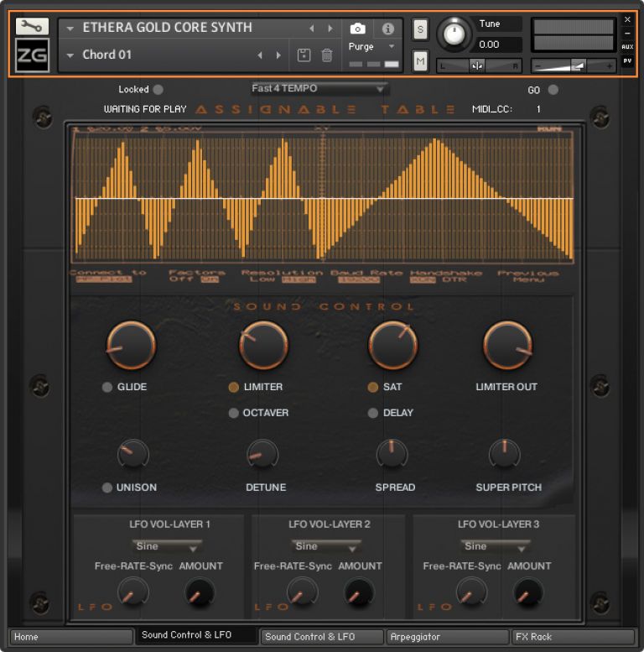Switch to the third Sound Control & LFO tab
Viewport: 644px width, 652px height.
[x=322, y=637]
